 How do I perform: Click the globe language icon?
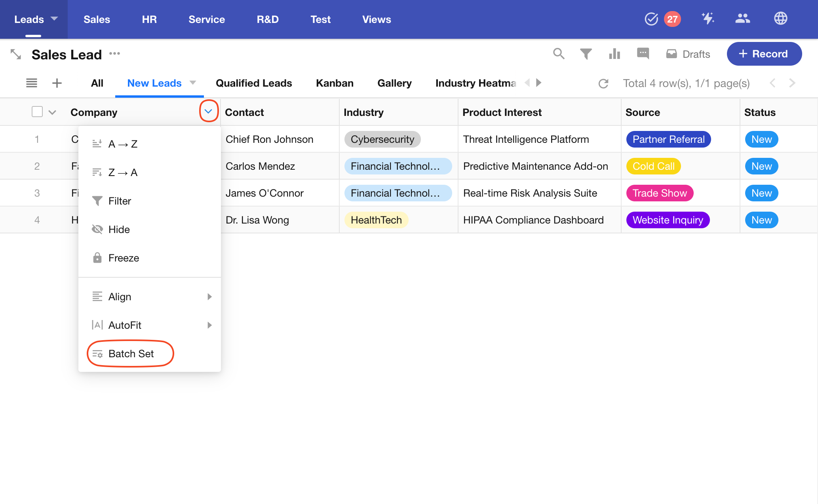pos(780,19)
